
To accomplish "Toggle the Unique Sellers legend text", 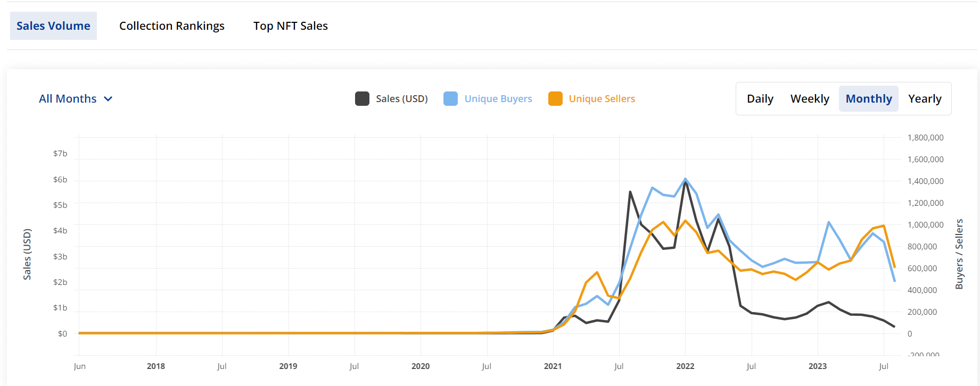I will pos(602,99).
